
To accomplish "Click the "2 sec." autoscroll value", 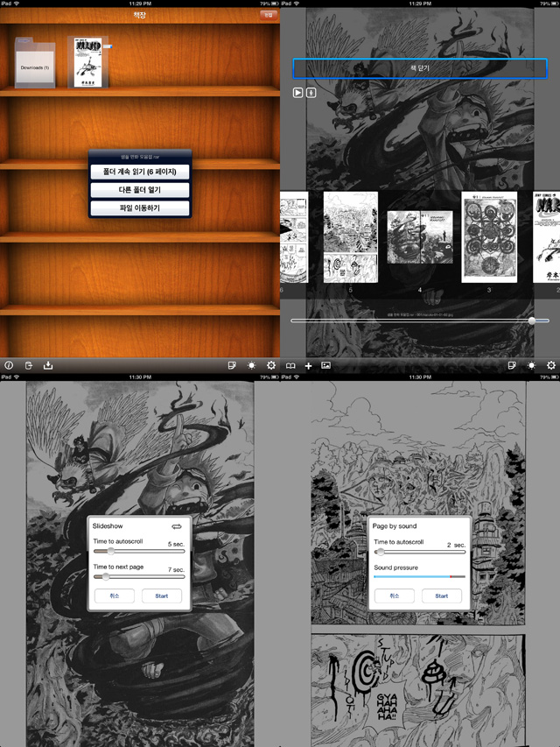I will [456, 545].
